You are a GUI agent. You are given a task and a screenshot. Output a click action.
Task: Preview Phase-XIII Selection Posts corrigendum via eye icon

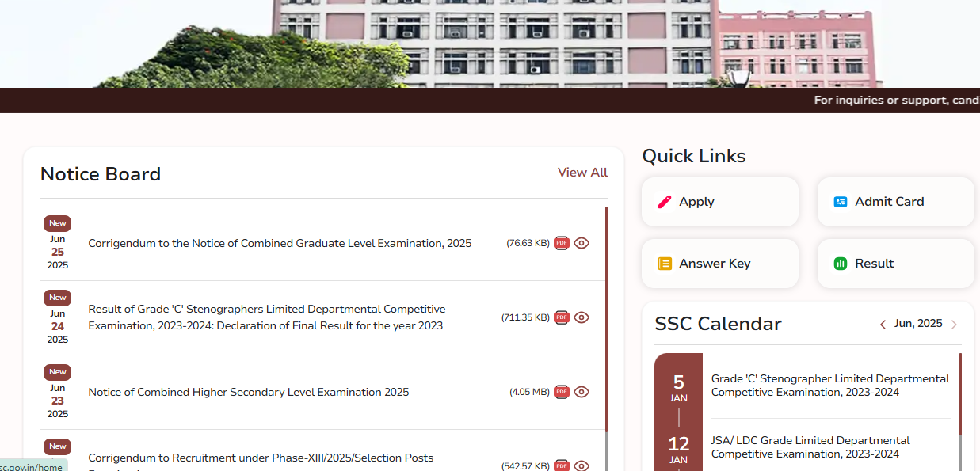[582, 465]
